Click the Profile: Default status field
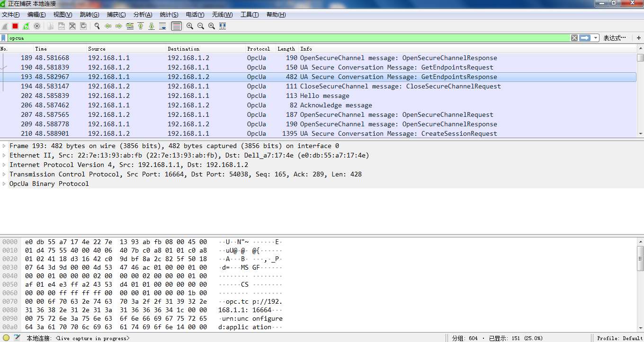This screenshot has width=644, height=342. 619,338
